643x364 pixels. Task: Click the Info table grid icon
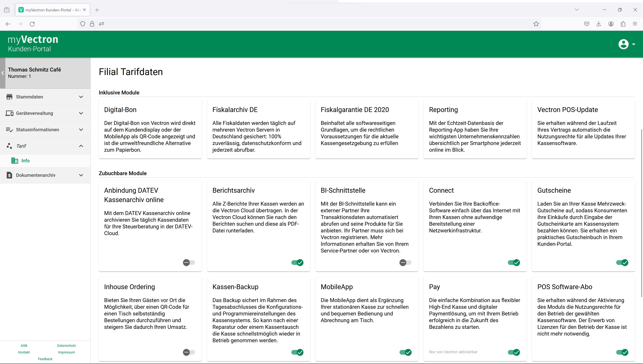15,161
